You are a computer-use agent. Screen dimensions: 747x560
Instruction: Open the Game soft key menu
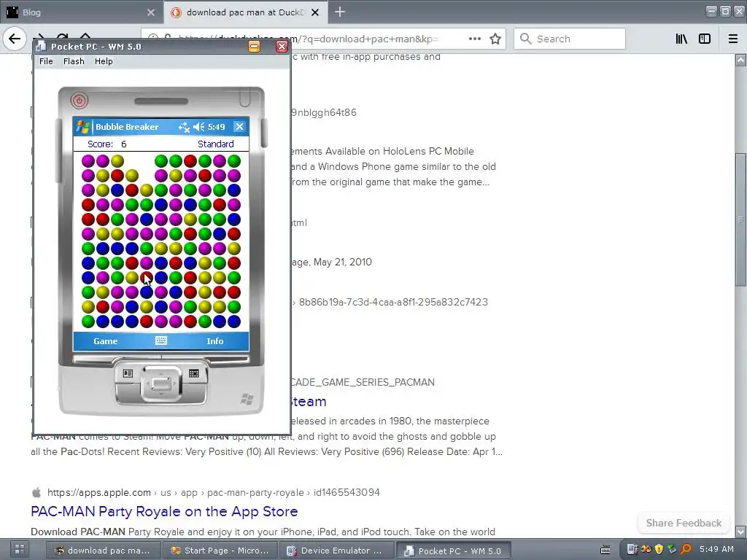(x=106, y=341)
